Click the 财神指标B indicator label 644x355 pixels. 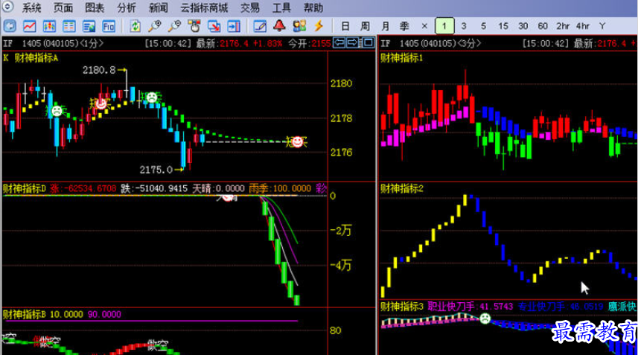[x=25, y=314]
